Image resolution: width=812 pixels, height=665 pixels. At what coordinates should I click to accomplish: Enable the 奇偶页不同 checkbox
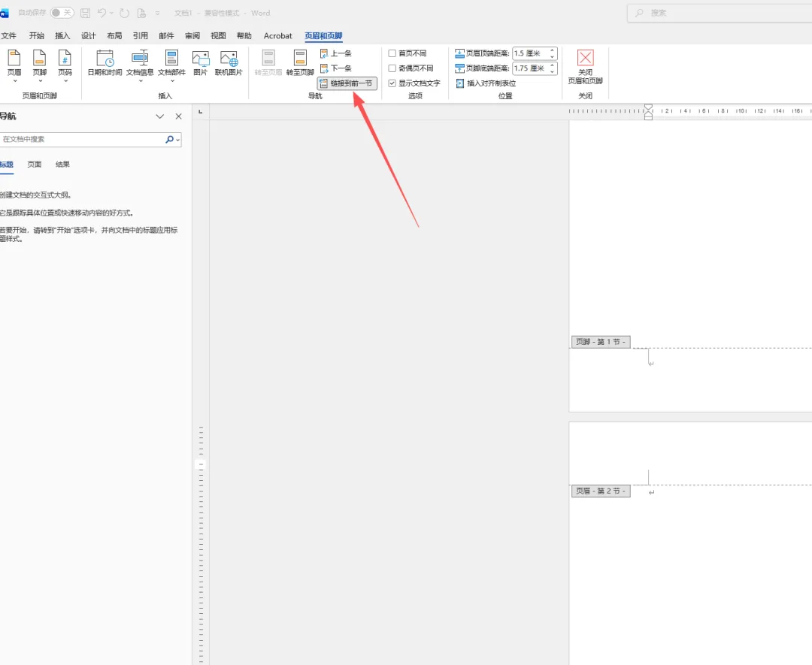[392, 68]
